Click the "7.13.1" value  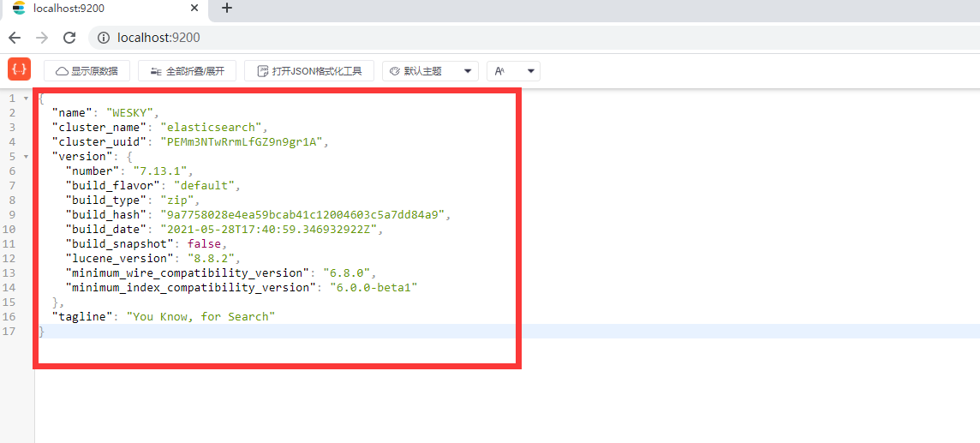coord(159,171)
